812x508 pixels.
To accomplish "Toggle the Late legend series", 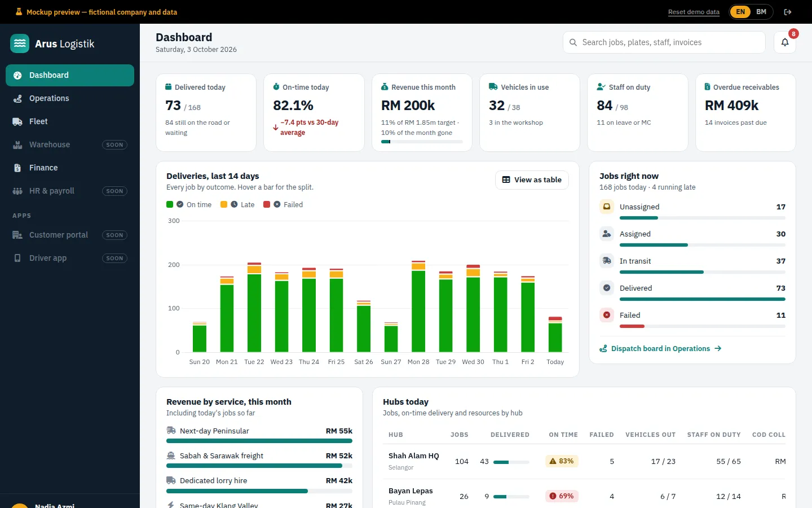I will [x=237, y=204].
